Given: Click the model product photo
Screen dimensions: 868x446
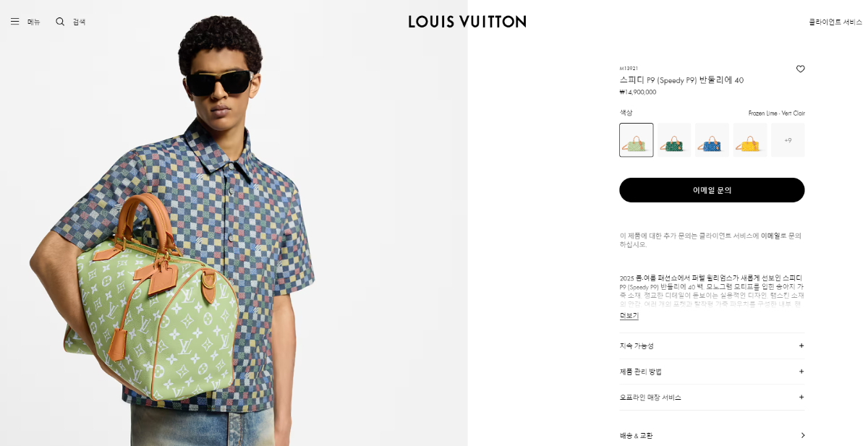Looking at the screenshot, I should [234, 223].
